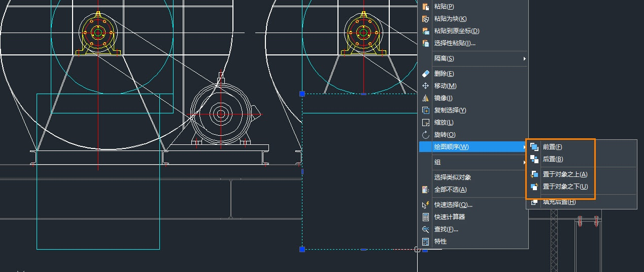Viewport: 644px width, 272px height.
Task: Choose 前置(F) bring to front
Action: (582, 147)
